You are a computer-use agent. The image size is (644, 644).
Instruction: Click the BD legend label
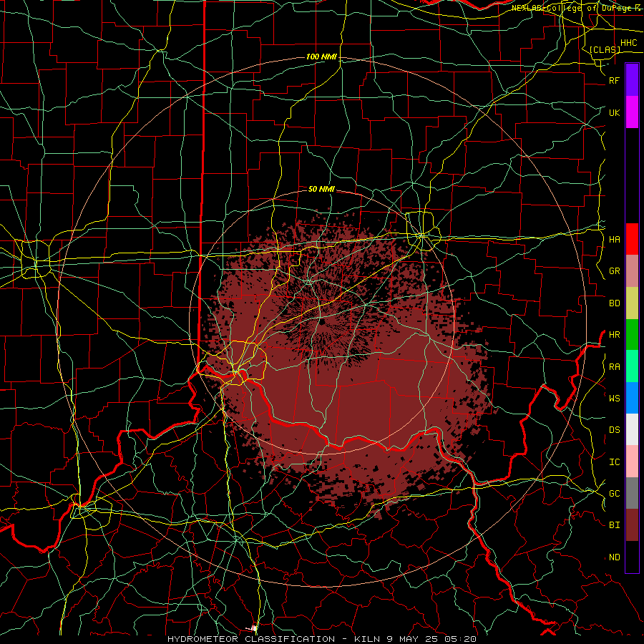(615, 303)
